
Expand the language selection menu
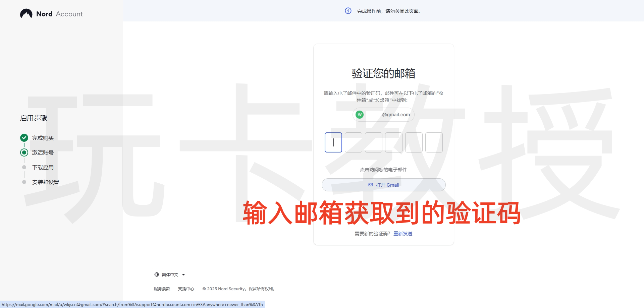pyautogui.click(x=170, y=274)
